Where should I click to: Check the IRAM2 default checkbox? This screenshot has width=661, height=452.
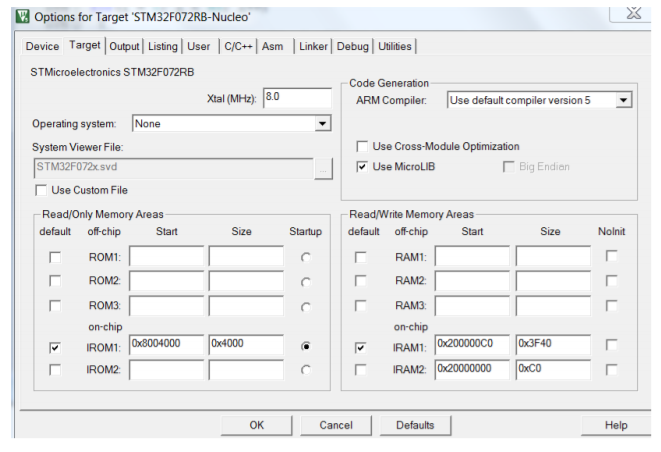point(360,370)
